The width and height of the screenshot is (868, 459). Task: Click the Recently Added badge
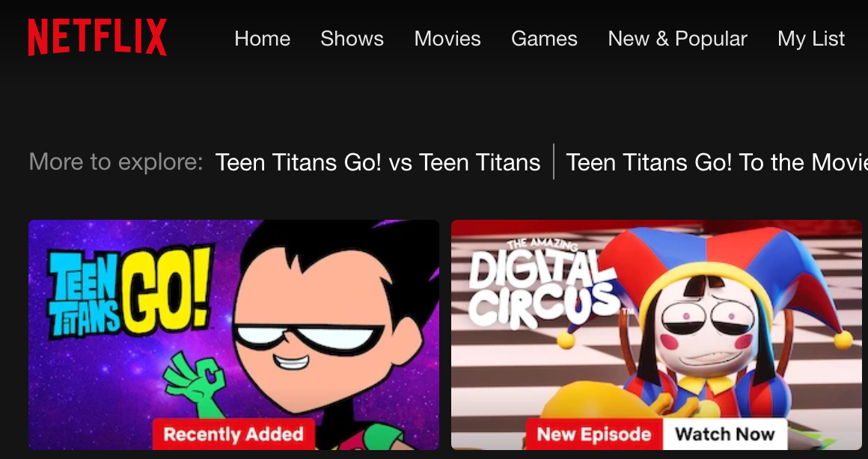(233, 434)
